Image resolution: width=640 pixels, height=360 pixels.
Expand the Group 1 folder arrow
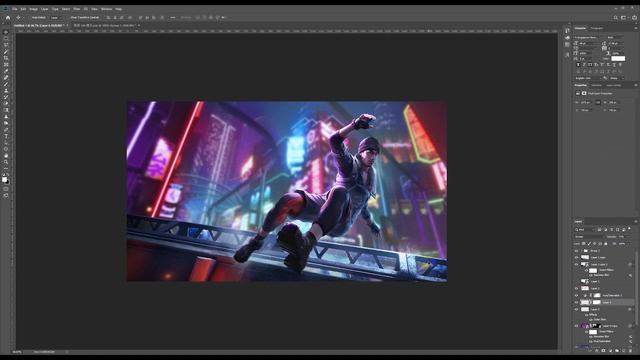(x=582, y=251)
